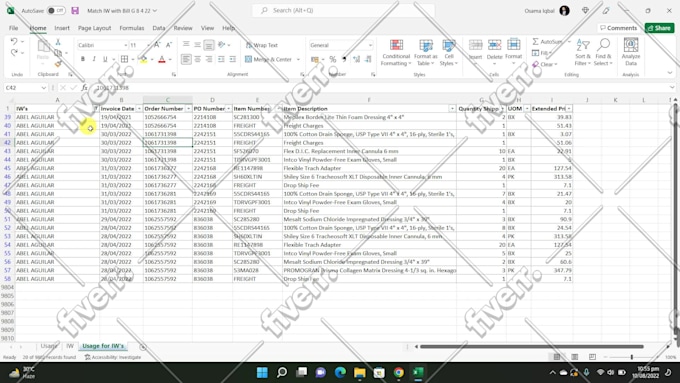Viewport: 680px width, 383px height.
Task: Toggle Center alignment for the cell
Action: (x=197, y=59)
